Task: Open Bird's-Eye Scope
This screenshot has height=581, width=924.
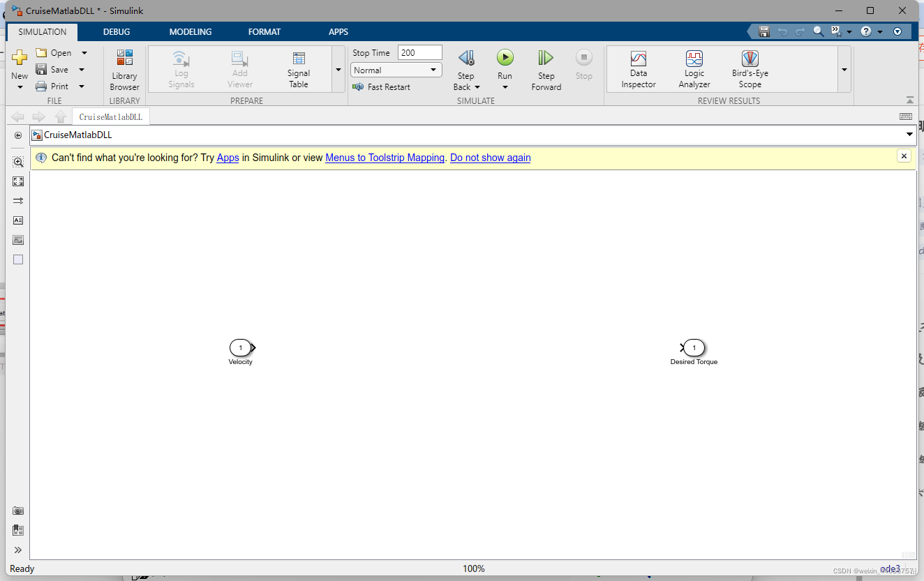Action: point(750,70)
